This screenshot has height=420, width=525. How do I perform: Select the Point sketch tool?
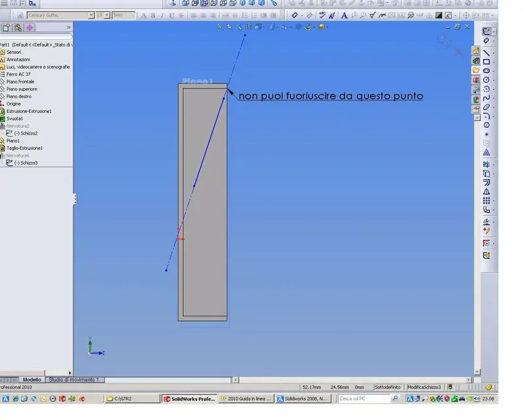pos(486,135)
